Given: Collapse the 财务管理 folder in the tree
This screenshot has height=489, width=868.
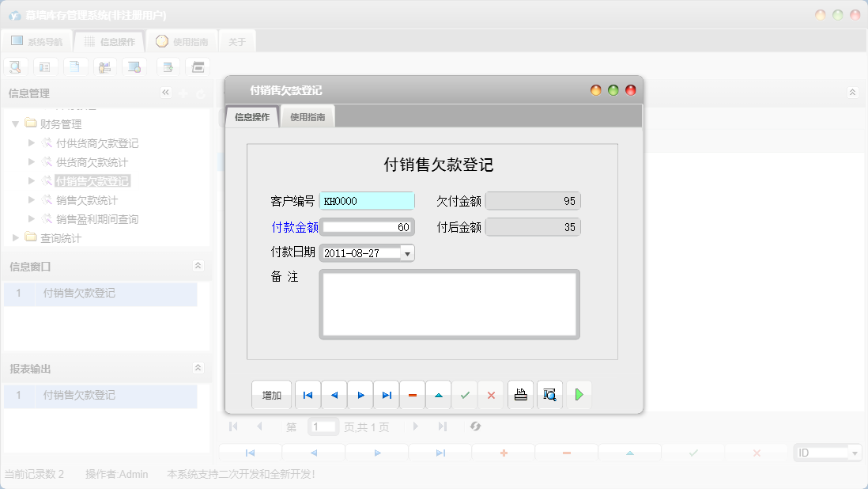Looking at the screenshot, I should 16,124.
